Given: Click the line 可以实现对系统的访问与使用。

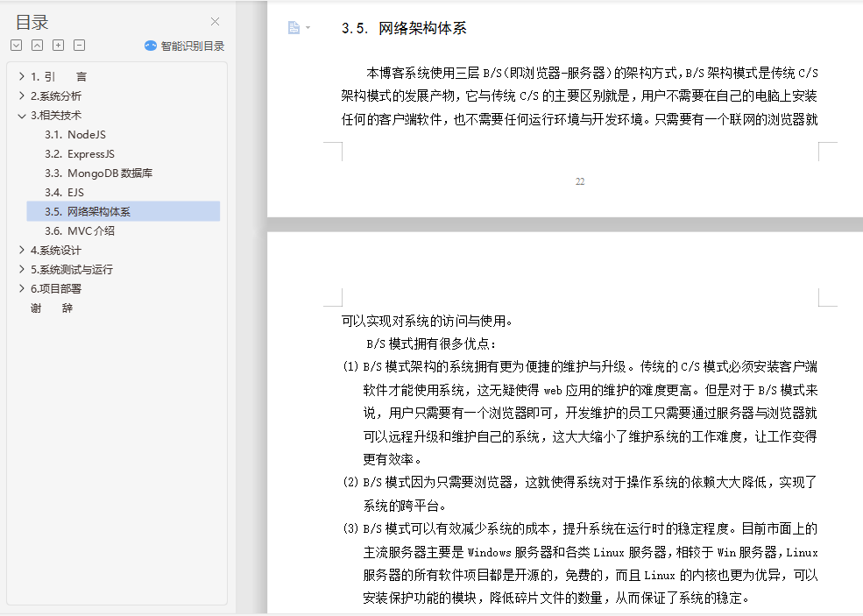Looking at the screenshot, I should [x=427, y=321].
